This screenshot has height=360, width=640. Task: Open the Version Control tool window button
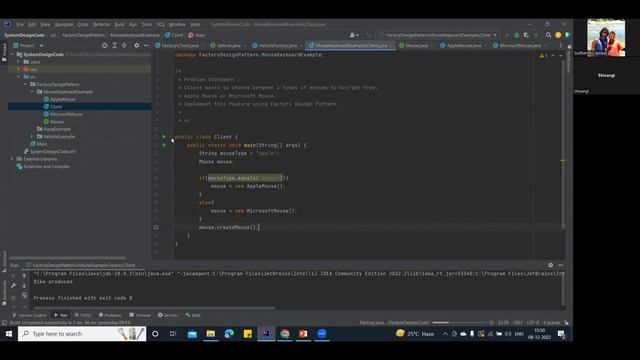pyautogui.click(x=29, y=315)
